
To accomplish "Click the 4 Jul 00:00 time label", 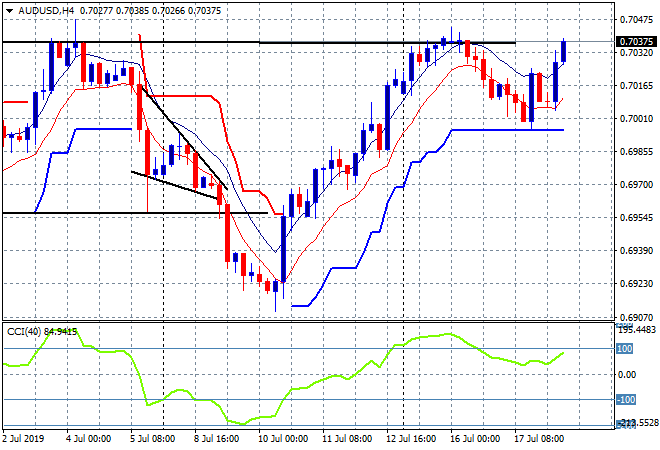I will point(89,439).
